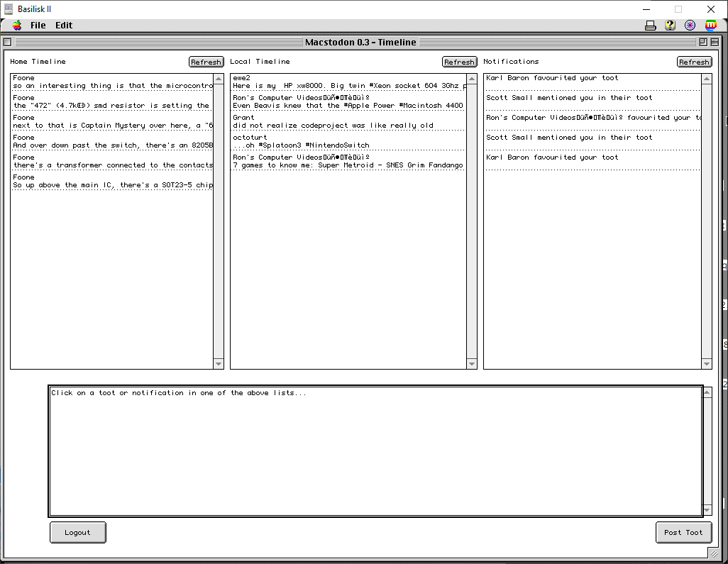Refresh the Home Timeline
This screenshot has height=564, width=728.
(206, 62)
